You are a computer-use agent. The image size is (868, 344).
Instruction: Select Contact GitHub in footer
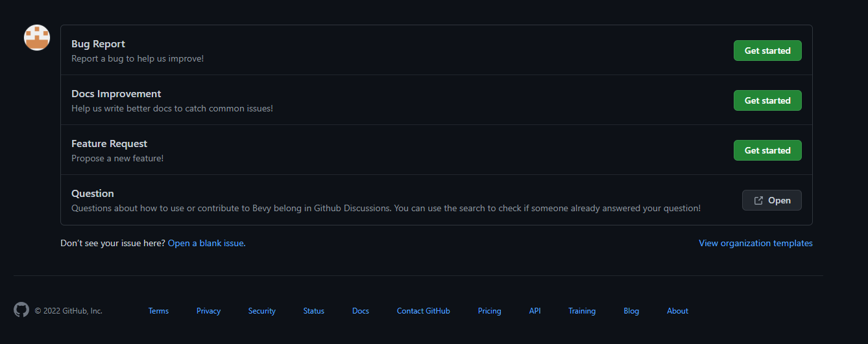[424, 311]
